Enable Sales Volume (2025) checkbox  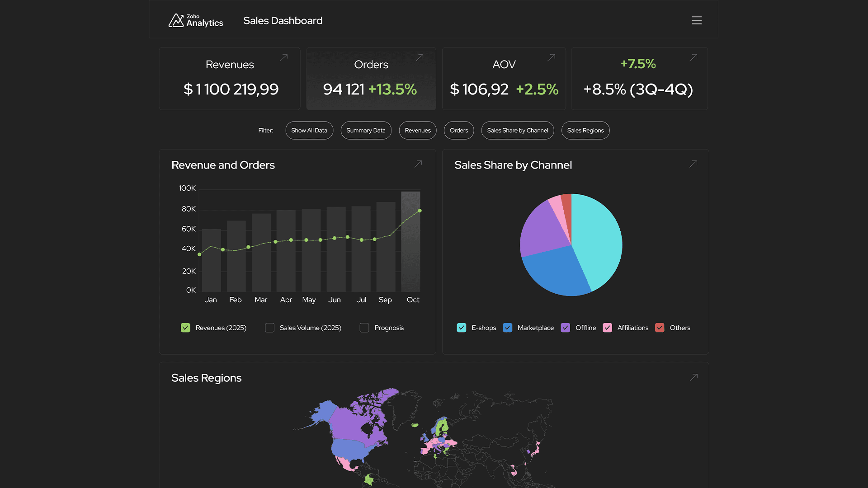pyautogui.click(x=269, y=328)
